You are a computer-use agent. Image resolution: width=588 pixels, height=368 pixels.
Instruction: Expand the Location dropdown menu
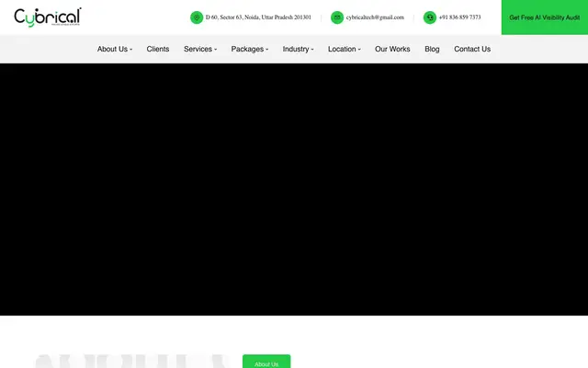[345, 49]
